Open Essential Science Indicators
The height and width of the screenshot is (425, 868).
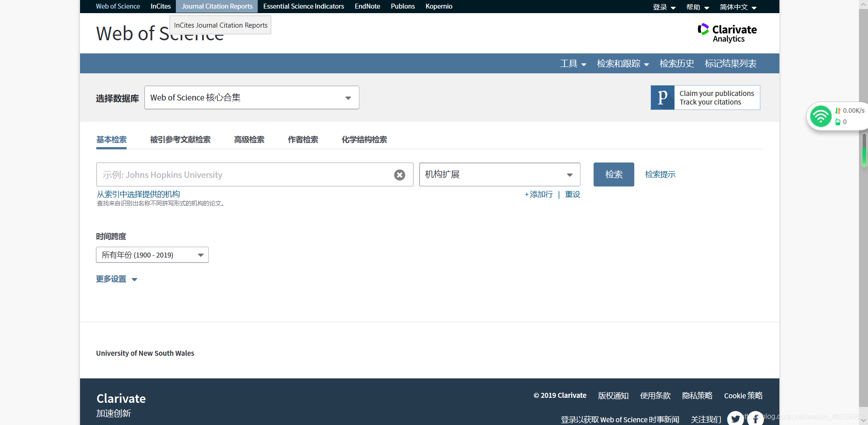303,6
